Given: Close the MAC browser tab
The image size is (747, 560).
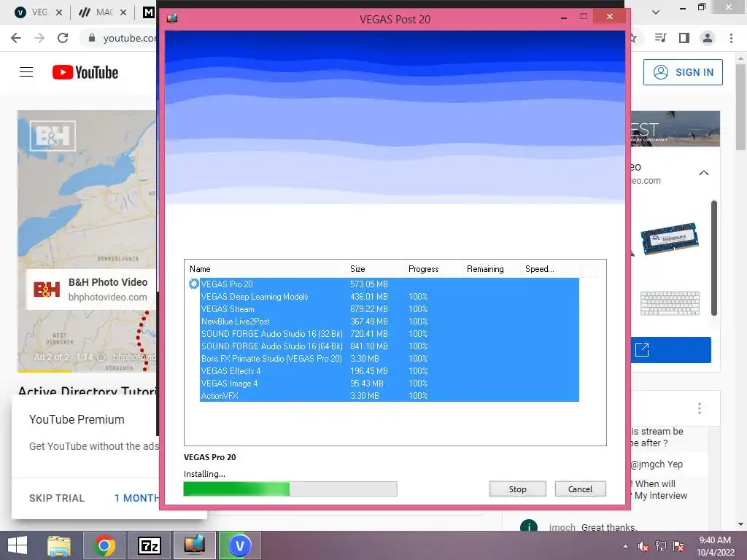Looking at the screenshot, I should click(123, 12).
